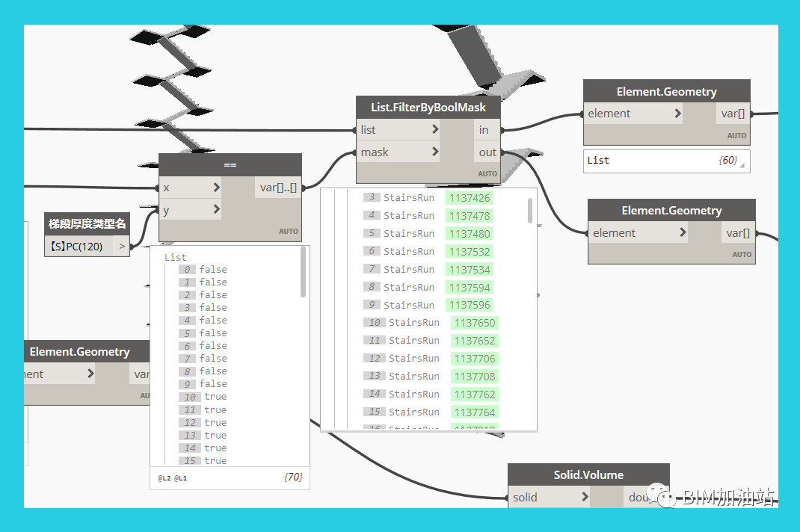Click the scrollbar in the StairsRun preview
This screenshot has width=800, height=532.
pos(530,210)
